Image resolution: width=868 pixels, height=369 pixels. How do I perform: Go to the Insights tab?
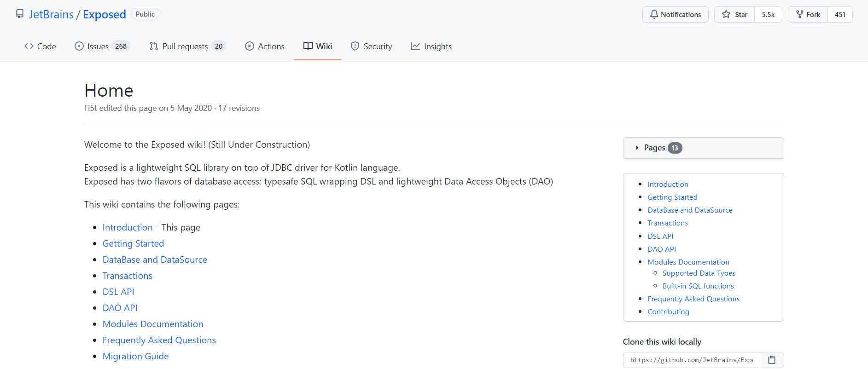point(431,46)
